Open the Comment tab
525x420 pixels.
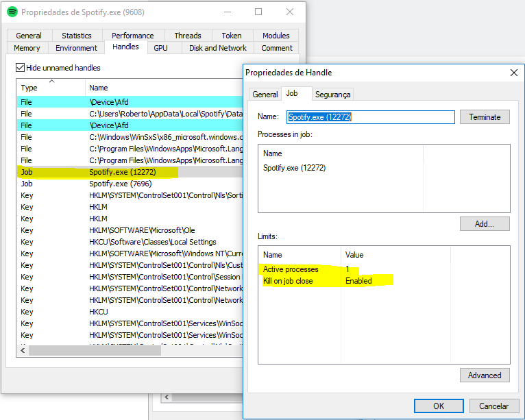[277, 48]
